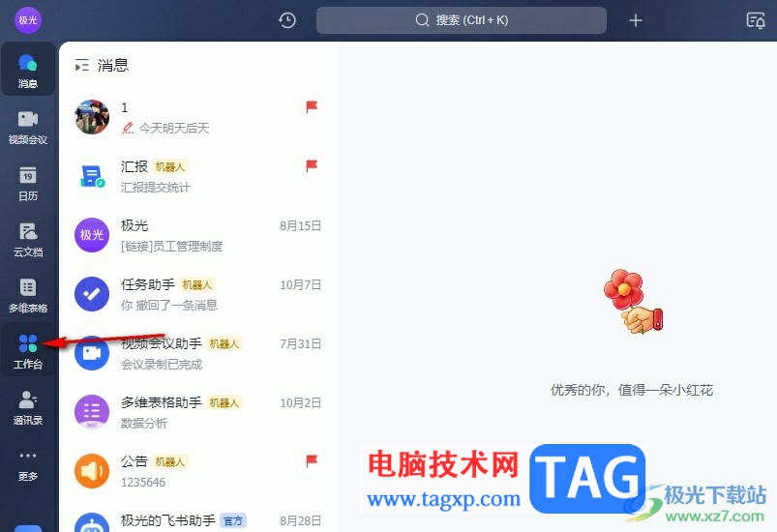Open the notification panel icon at top right
Viewport: 777px width, 532px height.
coord(756,20)
